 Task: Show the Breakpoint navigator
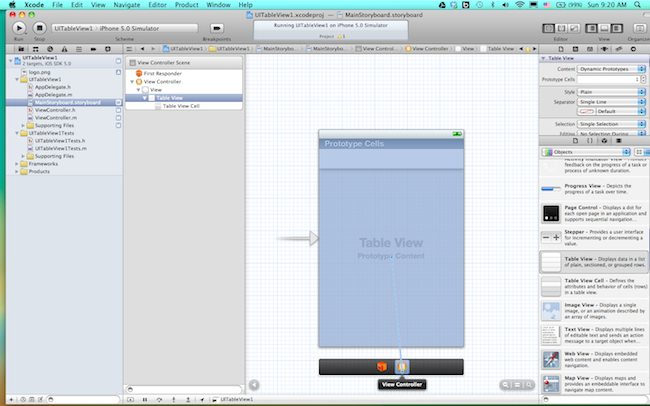click(93, 49)
